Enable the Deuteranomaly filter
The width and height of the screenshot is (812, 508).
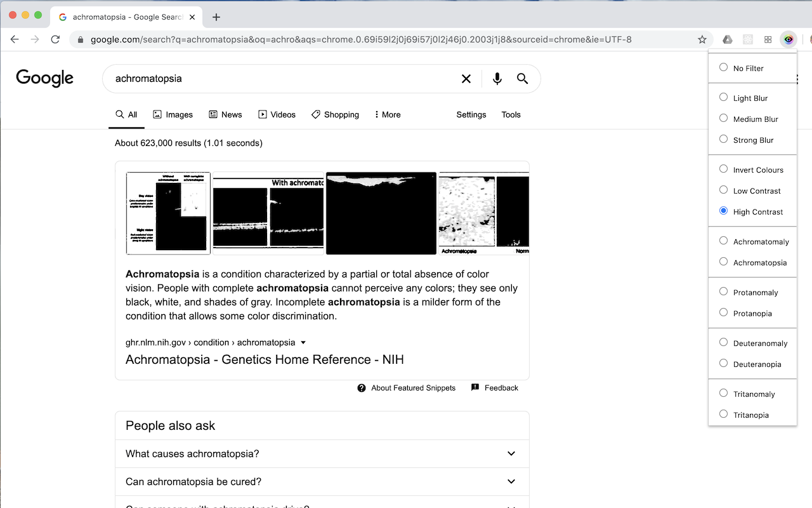click(x=723, y=342)
